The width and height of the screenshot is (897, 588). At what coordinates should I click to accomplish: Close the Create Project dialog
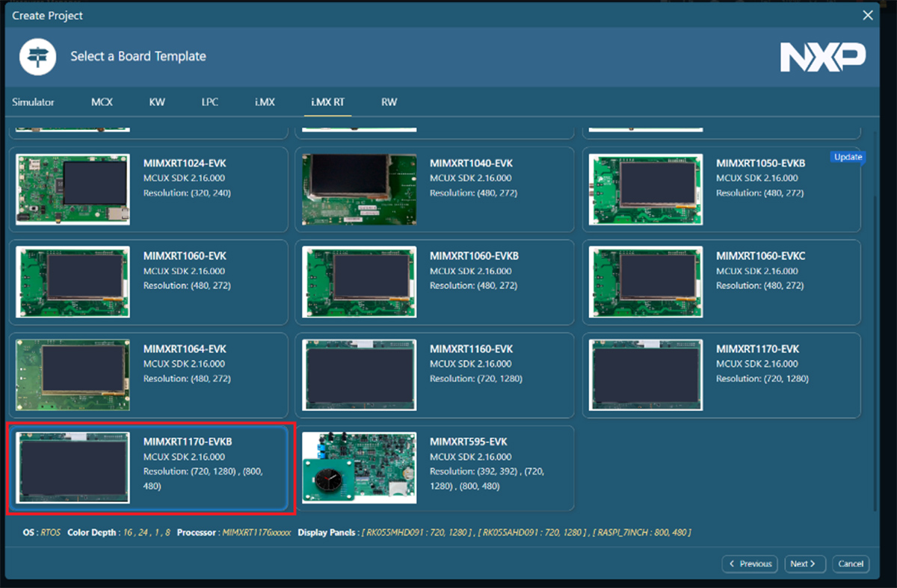pos(867,15)
